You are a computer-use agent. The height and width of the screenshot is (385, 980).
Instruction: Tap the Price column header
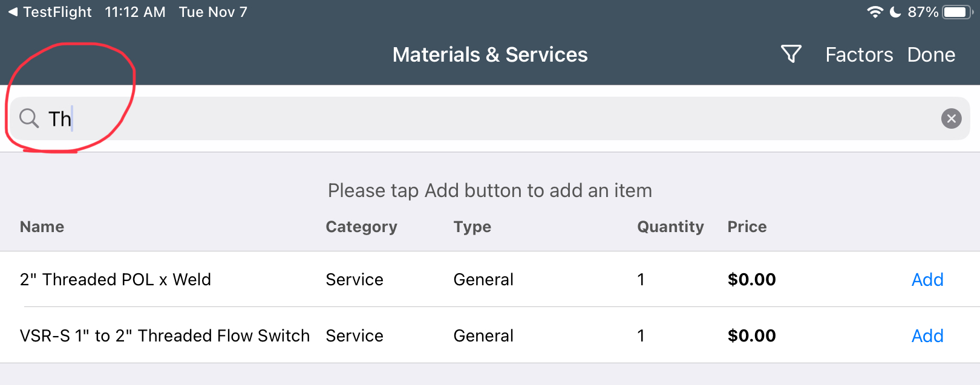tap(747, 227)
